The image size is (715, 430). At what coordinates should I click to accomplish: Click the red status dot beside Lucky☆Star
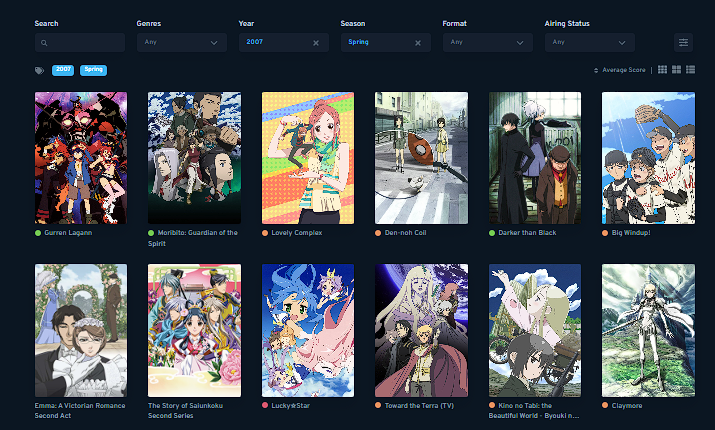pos(265,405)
